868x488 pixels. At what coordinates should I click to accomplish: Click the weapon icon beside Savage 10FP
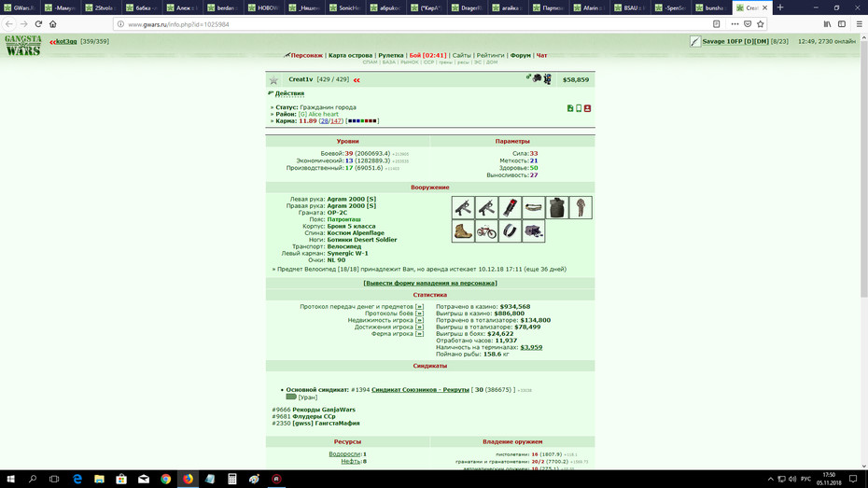coord(695,41)
